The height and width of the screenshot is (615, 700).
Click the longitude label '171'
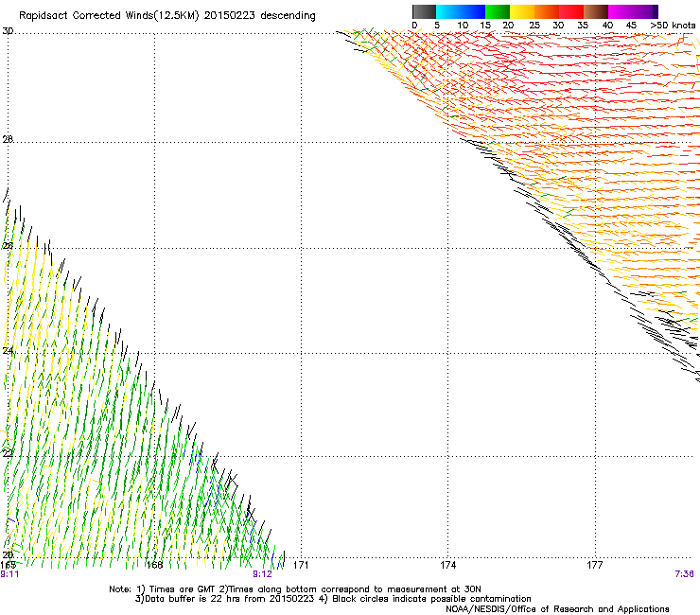[x=301, y=565]
